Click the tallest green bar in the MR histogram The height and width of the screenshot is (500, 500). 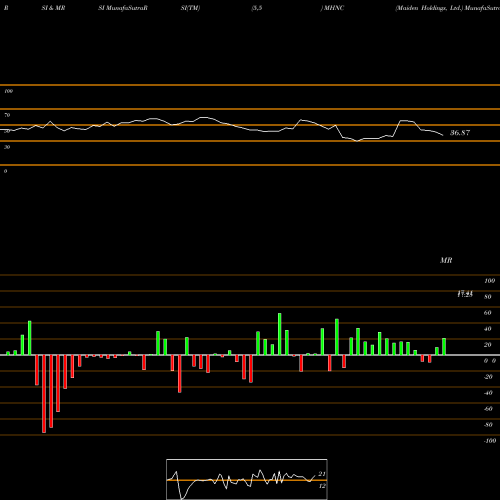click(279, 334)
